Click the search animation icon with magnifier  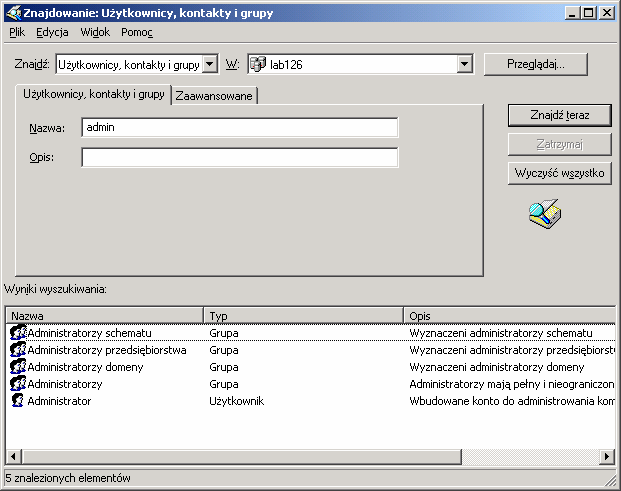coord(545,214)
